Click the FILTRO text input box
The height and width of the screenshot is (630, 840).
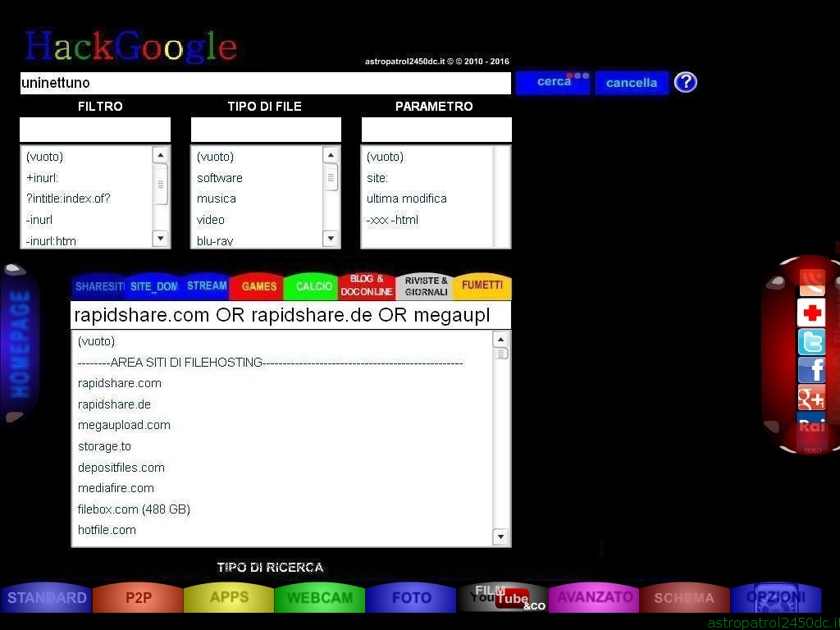point(95,130)
